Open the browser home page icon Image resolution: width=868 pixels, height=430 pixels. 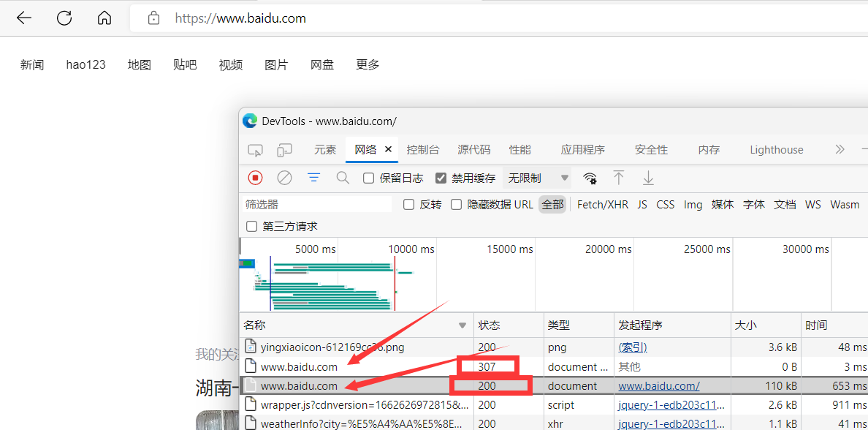click(x=104, y=18)
